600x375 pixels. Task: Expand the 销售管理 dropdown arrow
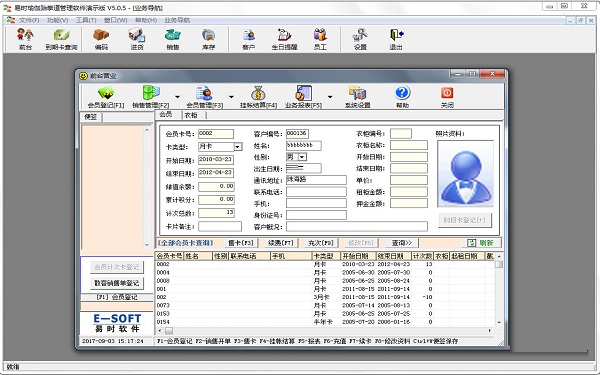click(177, 97)
